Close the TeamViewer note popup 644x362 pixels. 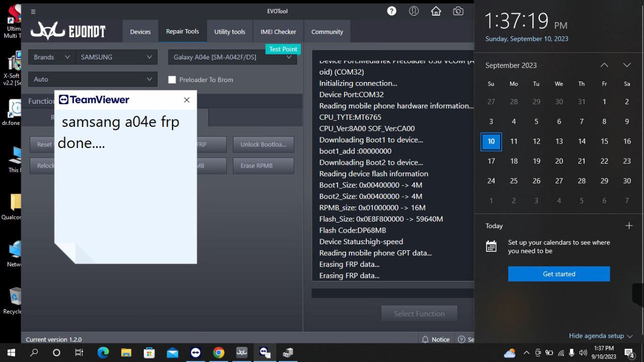pyautogui.click(x=187, y=100)
